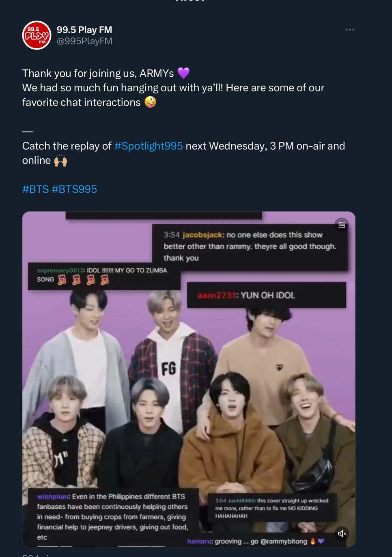Click the jacobsjack chat bubble in video
The width and height of the screenshot is (392, 557).
(250, 246)
